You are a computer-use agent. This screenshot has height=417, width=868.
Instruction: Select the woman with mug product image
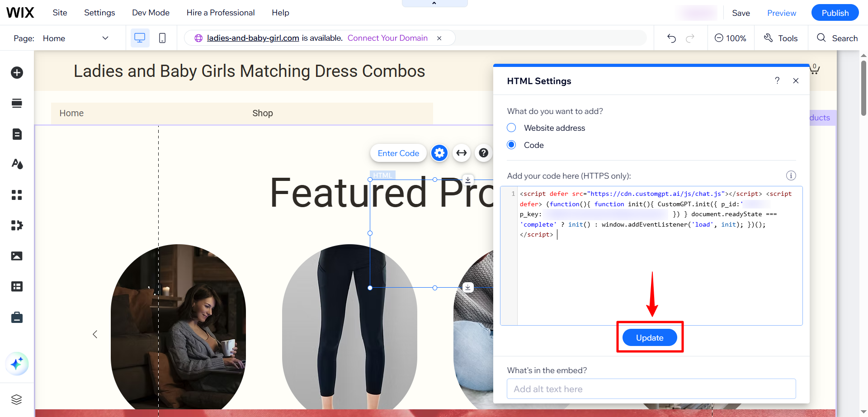click(178, 327)
